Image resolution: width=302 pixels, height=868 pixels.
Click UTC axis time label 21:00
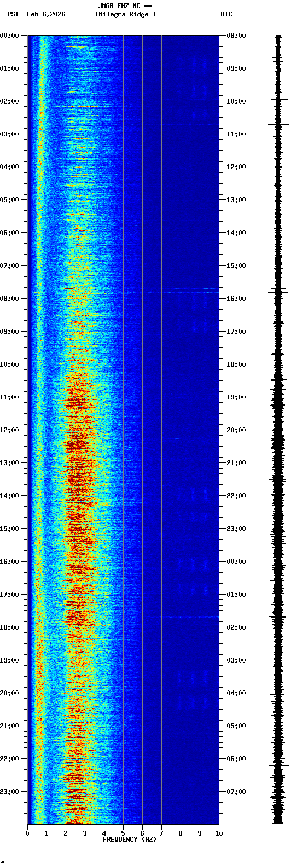click(236, 463)
